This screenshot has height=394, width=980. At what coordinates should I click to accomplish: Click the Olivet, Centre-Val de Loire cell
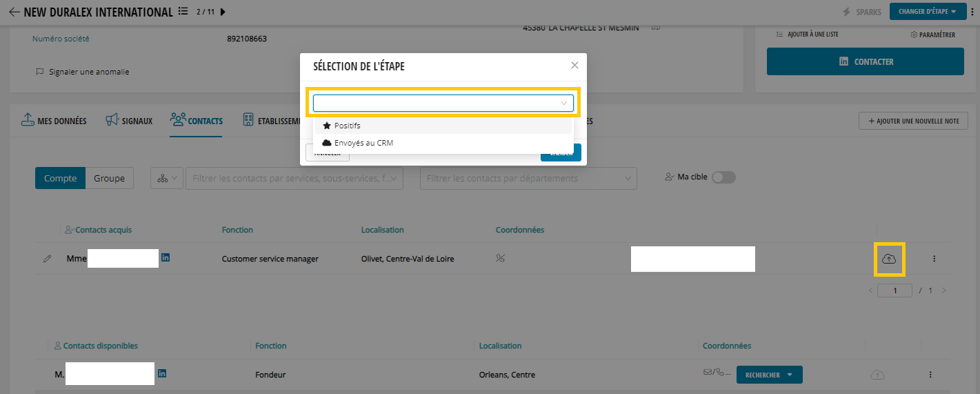(408, 259)
